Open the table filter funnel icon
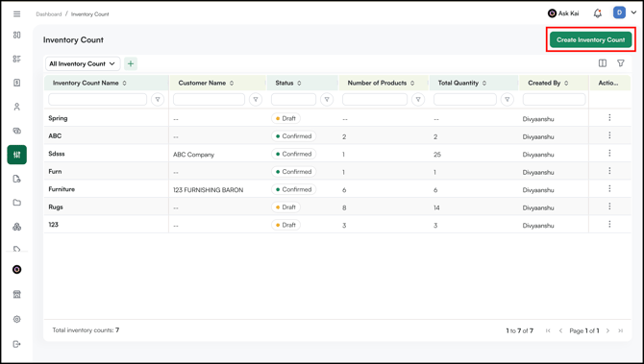This screenshot has height=364, width=644. click(x=621, y=63)
